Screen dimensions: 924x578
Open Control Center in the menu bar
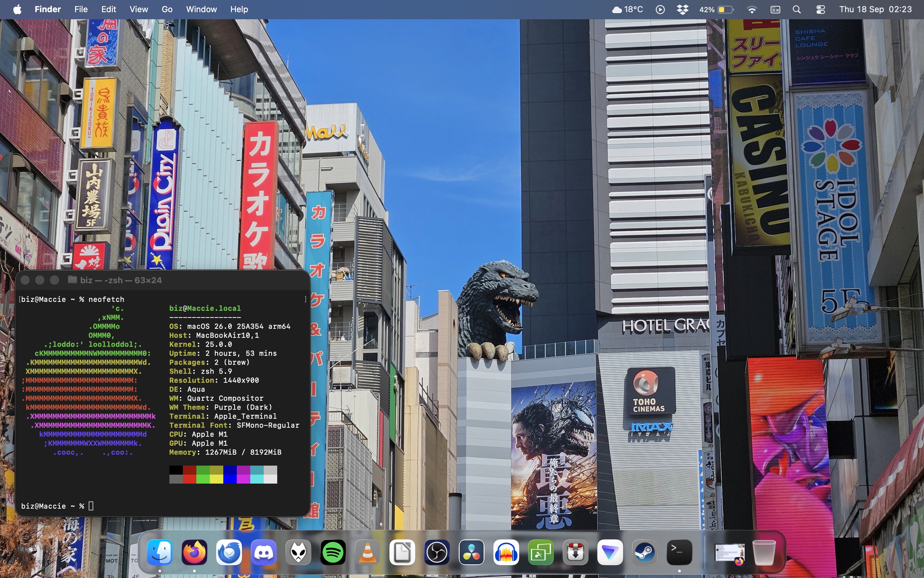820,10
